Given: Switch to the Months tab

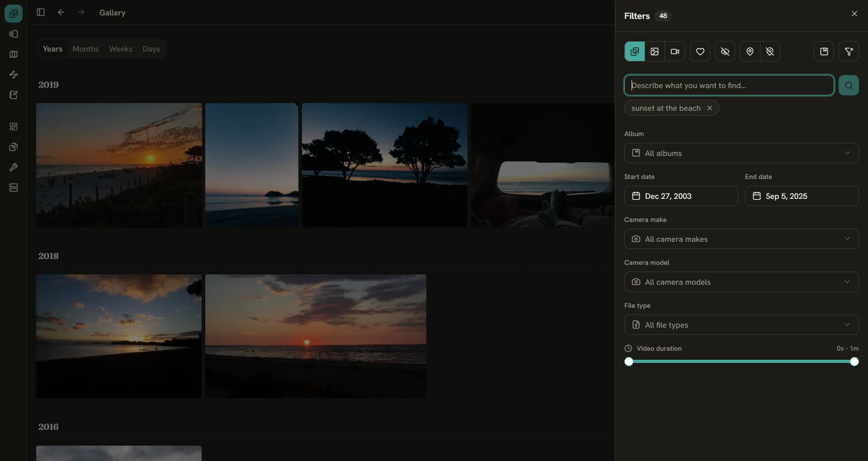Looking at the screenshot, I should pyautogui.click(x=85, y=49).
